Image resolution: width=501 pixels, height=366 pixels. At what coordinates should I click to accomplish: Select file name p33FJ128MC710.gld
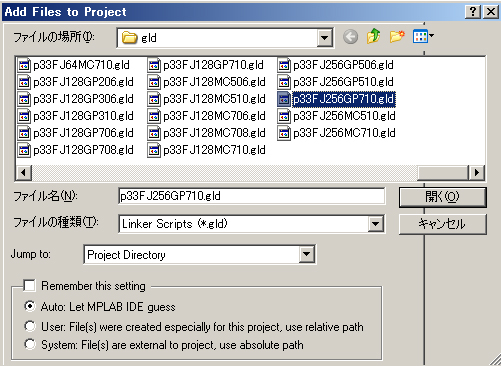click(x=214, y=150)
